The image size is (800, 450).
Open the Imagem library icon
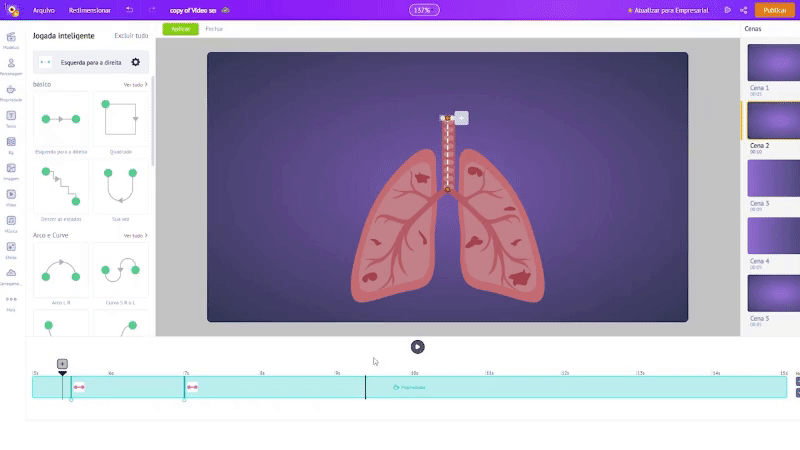(11, 169)
